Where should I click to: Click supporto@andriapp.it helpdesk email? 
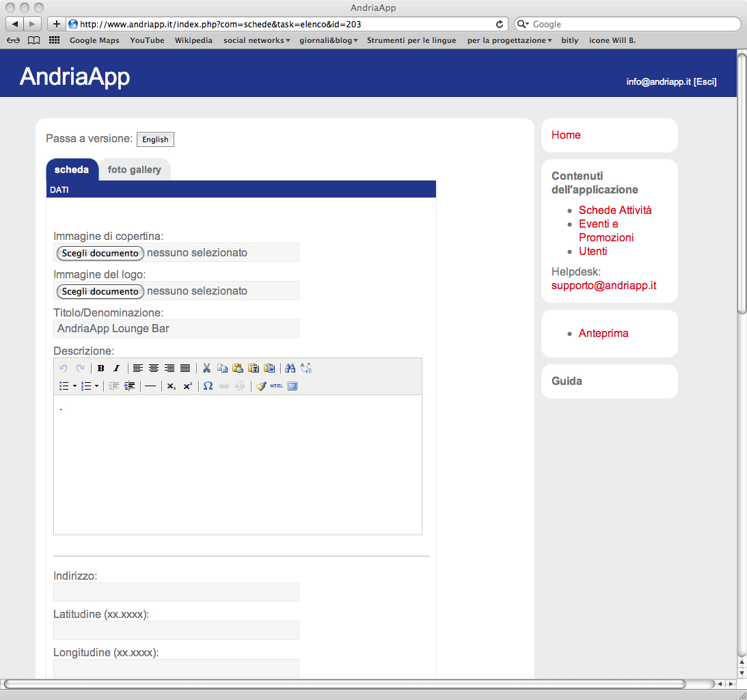tap(603, 286)
